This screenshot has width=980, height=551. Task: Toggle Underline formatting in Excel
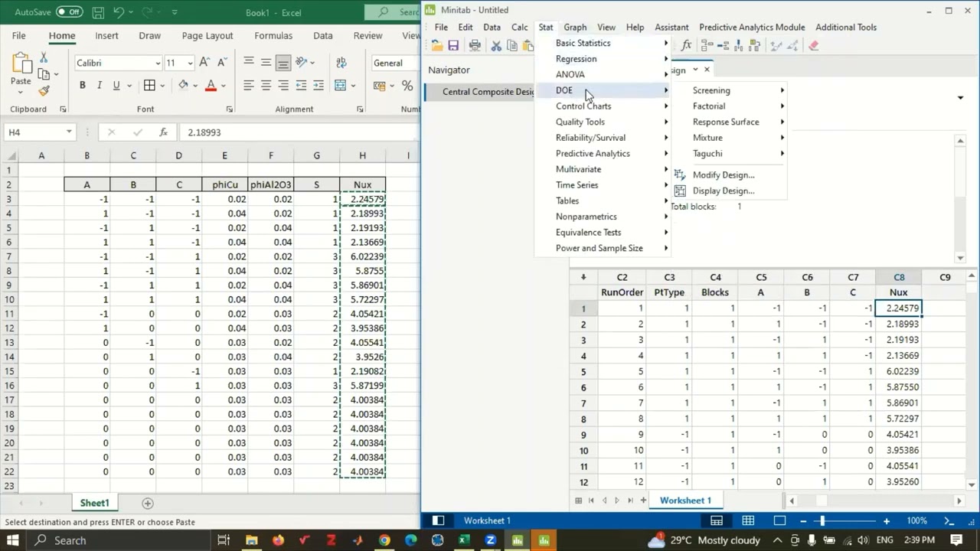pos(116,85)
